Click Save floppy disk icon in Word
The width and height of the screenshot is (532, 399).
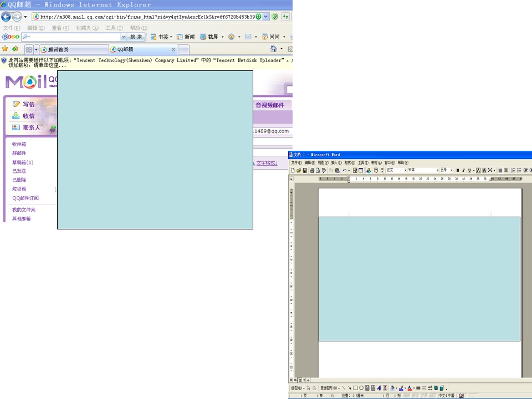click(x=305, y=170)
